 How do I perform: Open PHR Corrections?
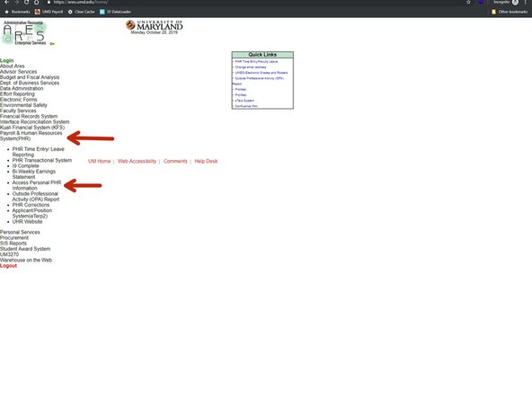[x=31, y=205]
